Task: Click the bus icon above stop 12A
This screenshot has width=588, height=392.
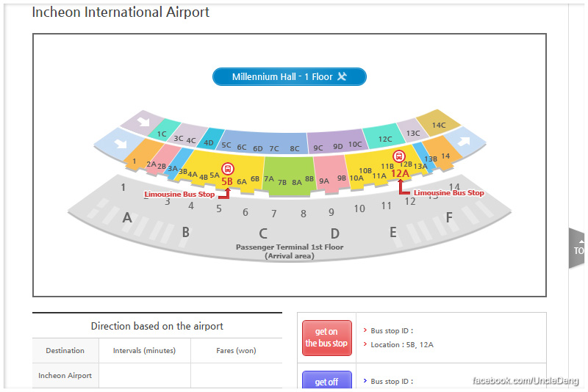Action: coord(399,156)
